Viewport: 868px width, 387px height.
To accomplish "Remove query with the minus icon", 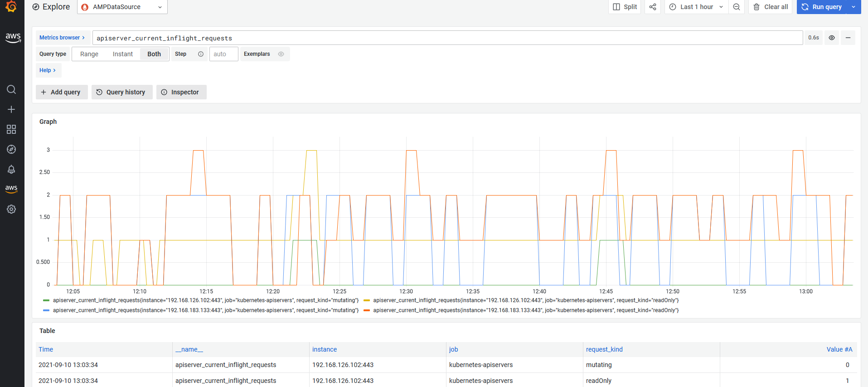I will pyautogui.click(x=848, y=38).
